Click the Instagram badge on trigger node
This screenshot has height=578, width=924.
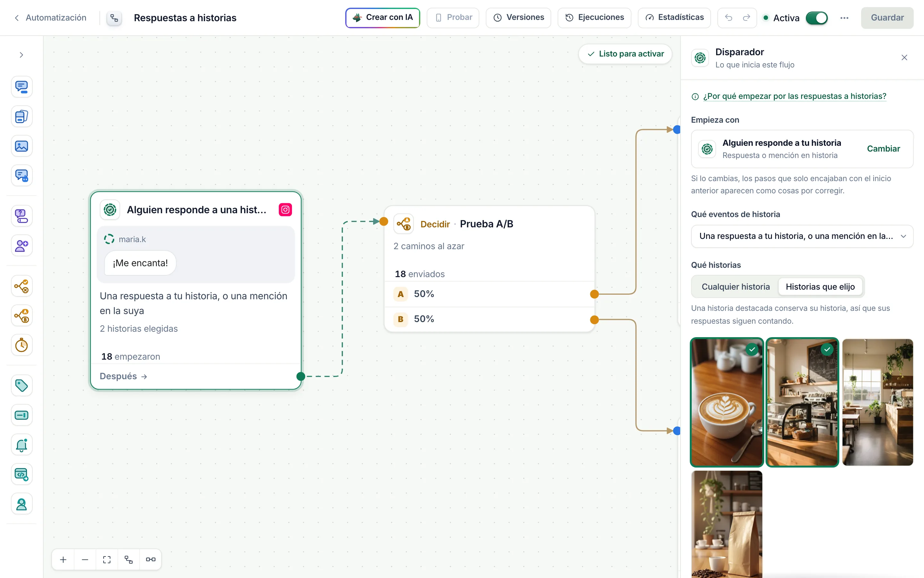285,209
